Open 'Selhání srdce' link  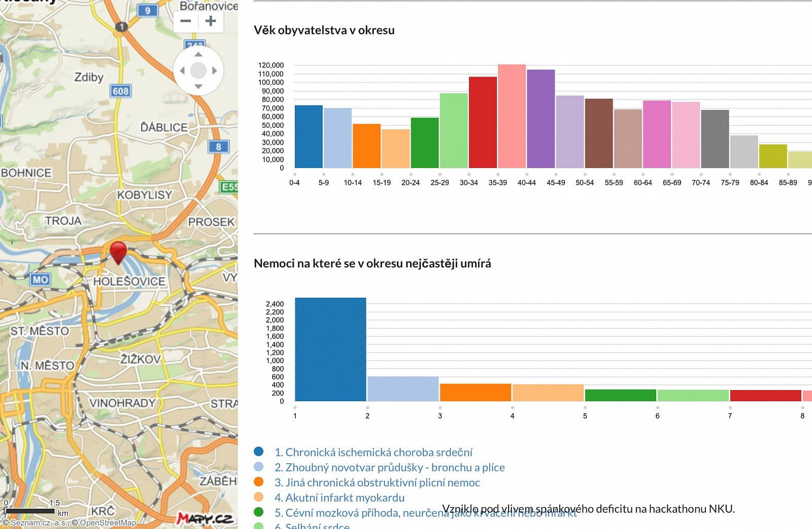pyautogui.click(x=313, y=526)
